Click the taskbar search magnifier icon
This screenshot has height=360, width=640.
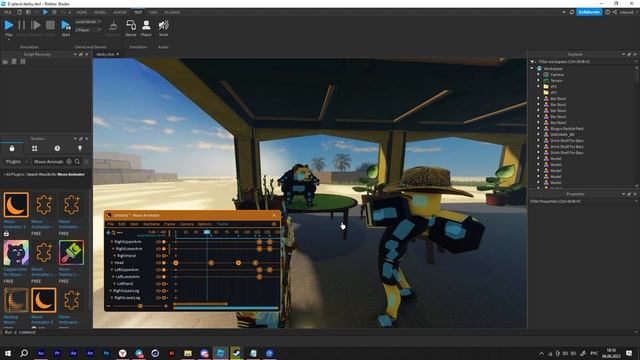[24, 353]
